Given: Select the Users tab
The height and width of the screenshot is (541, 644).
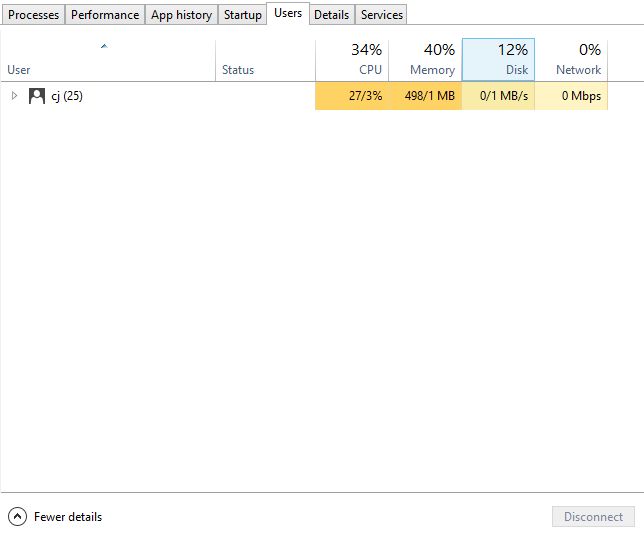Looking at the screenshot, I should pyautogui.click(x=288, y=14).
